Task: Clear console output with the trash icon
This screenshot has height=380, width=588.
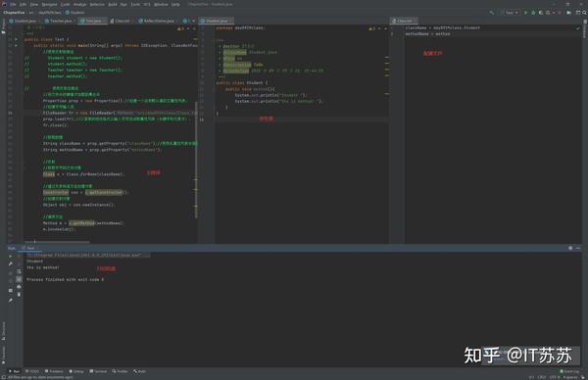Action: 19,294
